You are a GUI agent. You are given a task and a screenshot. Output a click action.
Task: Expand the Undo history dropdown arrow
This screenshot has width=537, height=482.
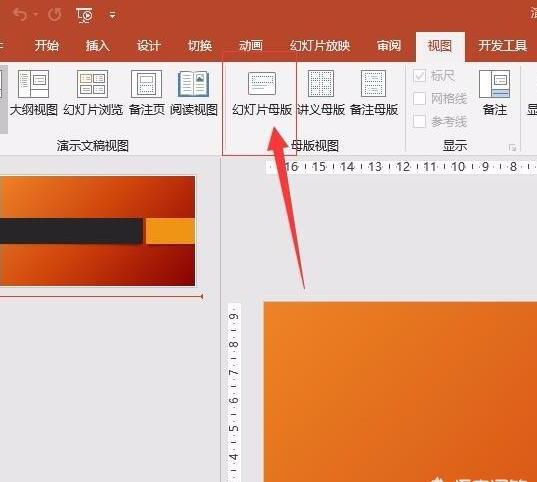36,15
